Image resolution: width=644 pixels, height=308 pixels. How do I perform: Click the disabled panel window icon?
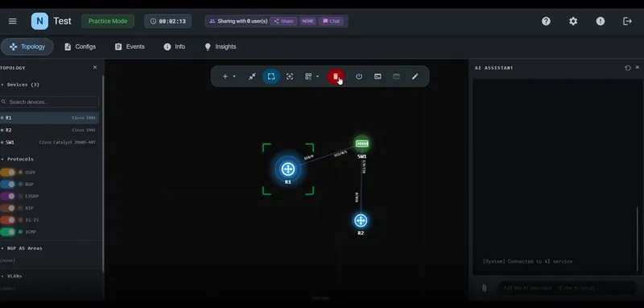coord(396,77)
